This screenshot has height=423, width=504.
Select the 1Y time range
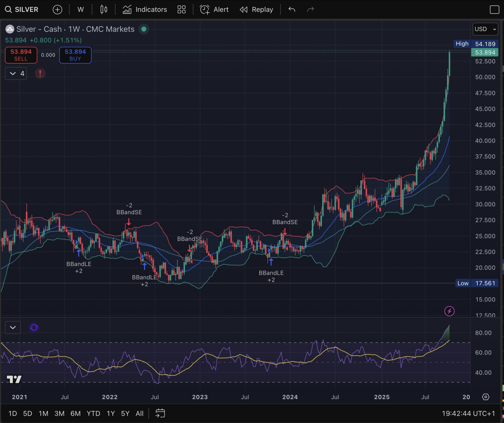tap(111, 413)
